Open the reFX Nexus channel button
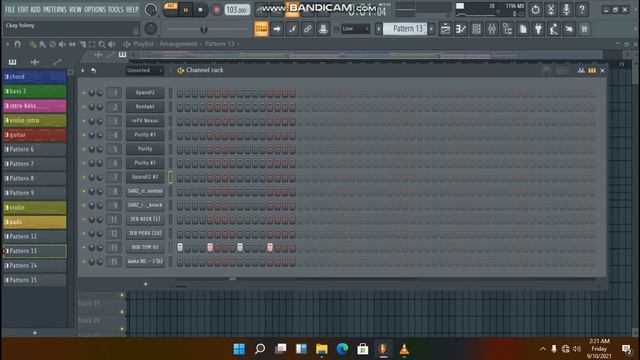 click(x=145, y=121)
